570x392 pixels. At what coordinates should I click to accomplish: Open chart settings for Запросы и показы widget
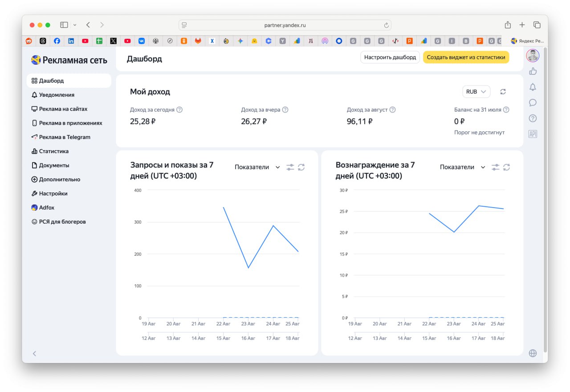point(290,167)
